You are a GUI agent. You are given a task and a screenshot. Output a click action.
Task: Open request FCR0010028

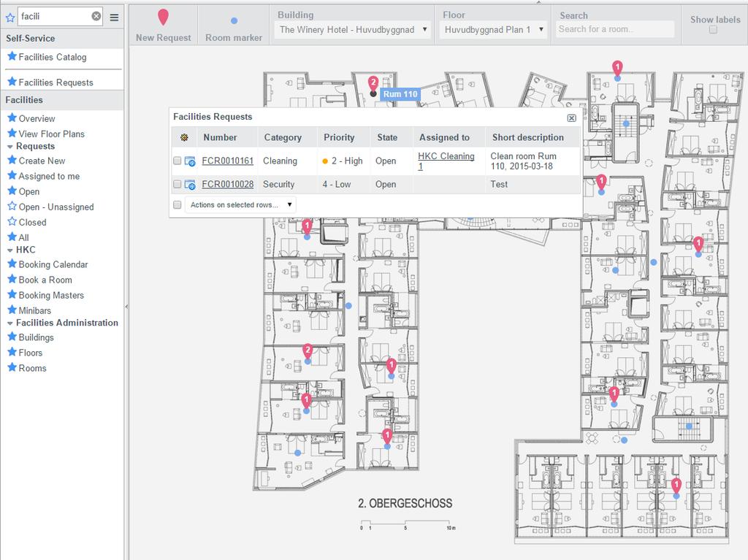[x=228, y=184]
